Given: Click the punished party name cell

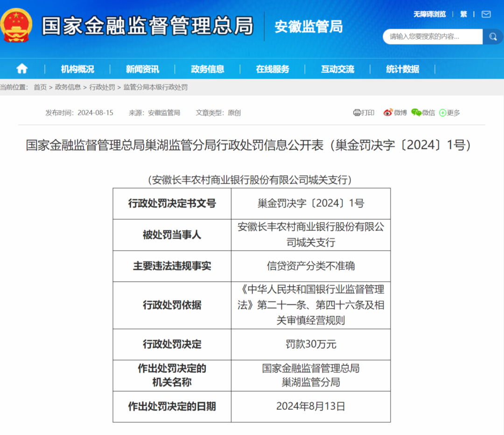Looking at the screenshot, I should (311, 235).
